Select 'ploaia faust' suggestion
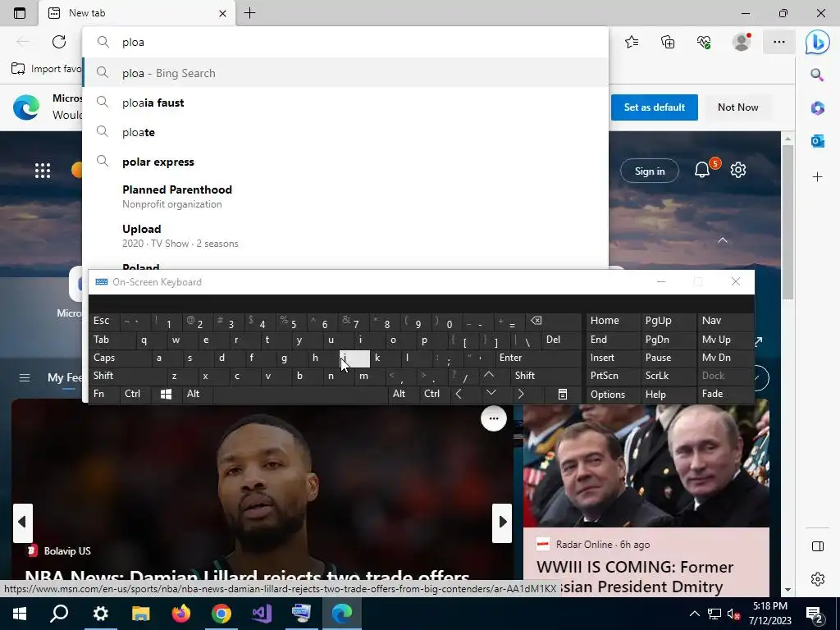The width and height of the screenshot is (840, 630). coord(345,103)
